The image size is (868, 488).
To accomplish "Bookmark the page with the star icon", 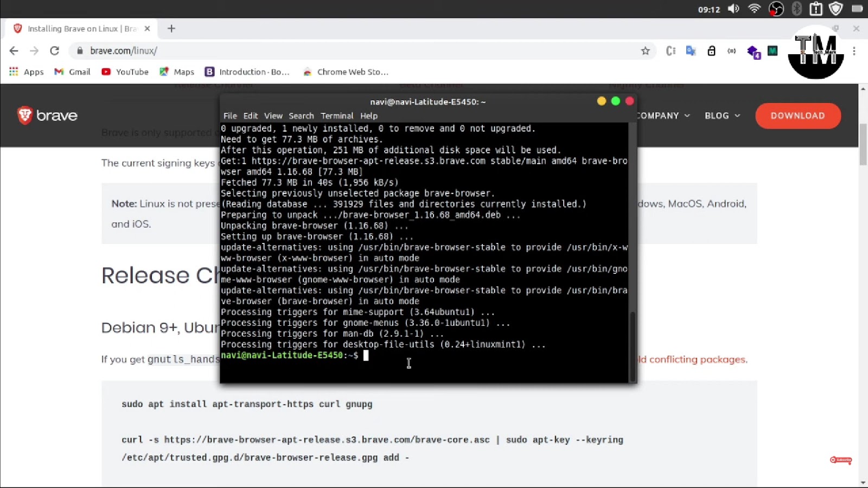I will pyautogui.click(x=646, y=50).
